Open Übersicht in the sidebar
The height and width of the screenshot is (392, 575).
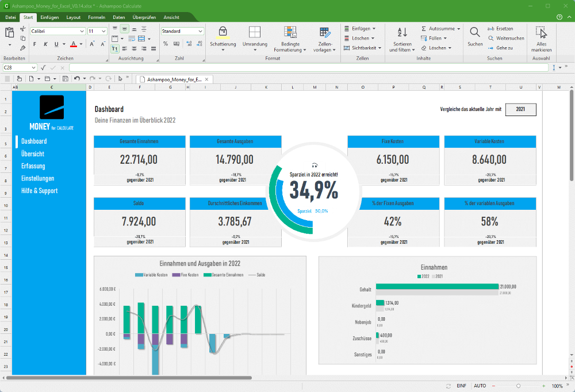point(33,154)
